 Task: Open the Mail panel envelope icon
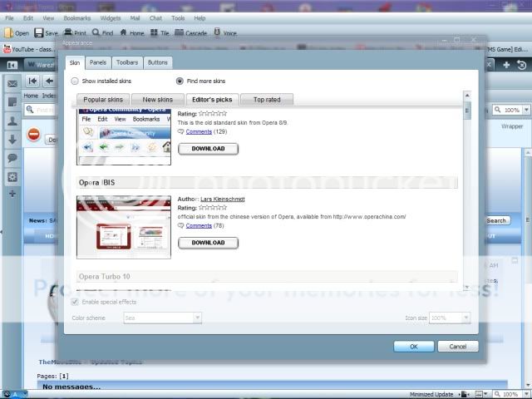tap(12, 83)
